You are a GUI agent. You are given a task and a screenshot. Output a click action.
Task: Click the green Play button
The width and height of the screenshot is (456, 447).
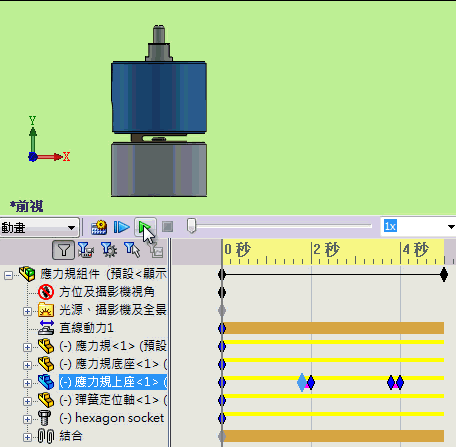tap(145, 227)
